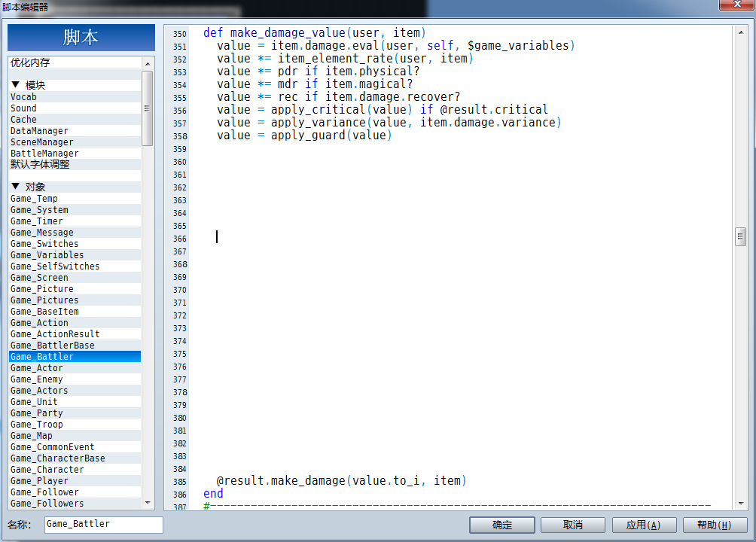Select the Game_Screen script
Viewport: 756px width, 542px height.
(75, 278)
